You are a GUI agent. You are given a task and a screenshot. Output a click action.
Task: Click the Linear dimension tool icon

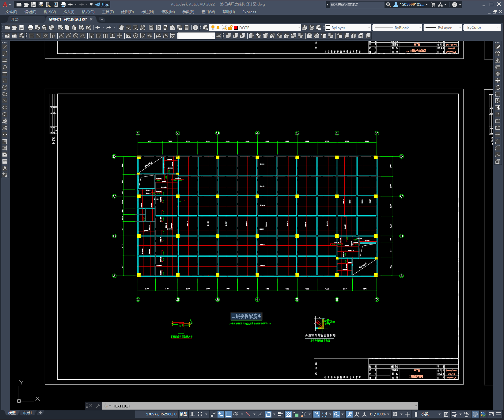31,36
